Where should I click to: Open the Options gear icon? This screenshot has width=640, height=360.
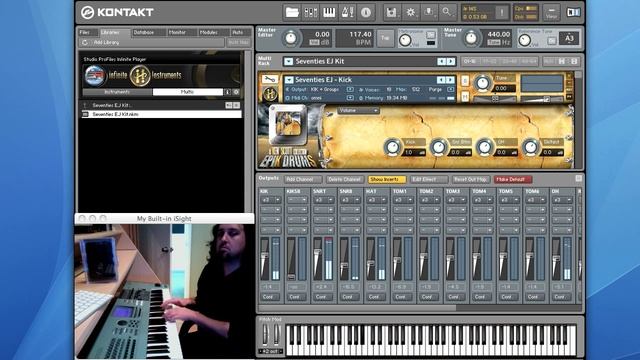410,12
